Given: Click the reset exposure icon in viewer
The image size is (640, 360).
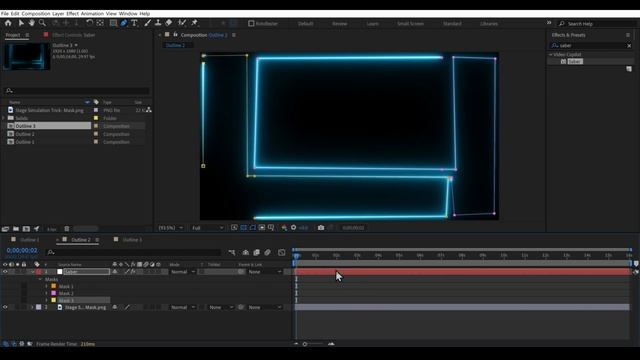Looking at the screenshot, I should [293, 228].
